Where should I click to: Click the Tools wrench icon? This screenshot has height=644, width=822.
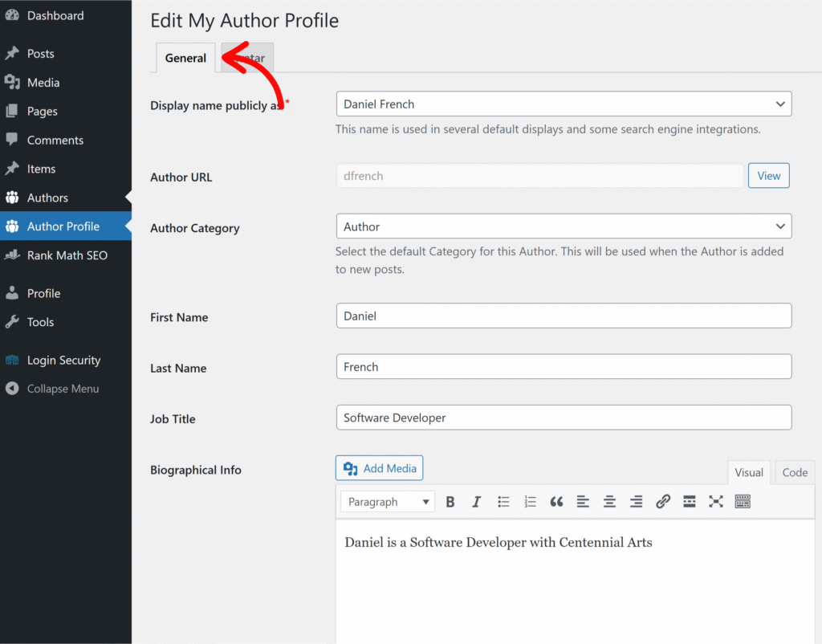12,321
